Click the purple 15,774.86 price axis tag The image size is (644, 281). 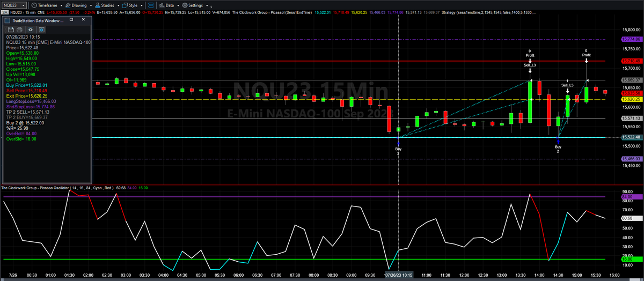(x=632, y=40)
